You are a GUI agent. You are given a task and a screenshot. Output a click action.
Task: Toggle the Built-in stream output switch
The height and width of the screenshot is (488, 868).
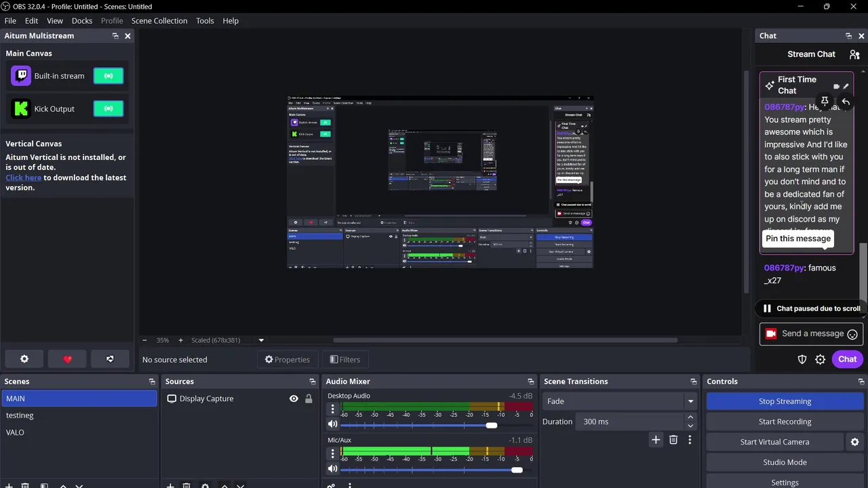point(108,76)
